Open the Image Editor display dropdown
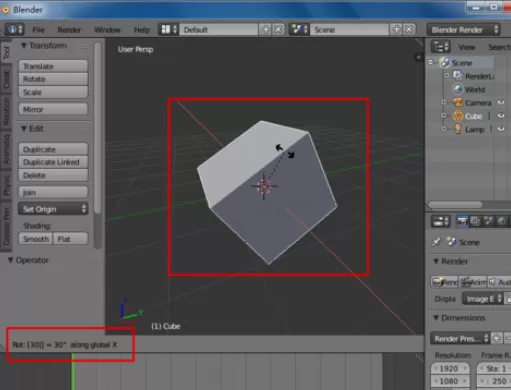This screenshot has width=511, height=390. [482, 299]
